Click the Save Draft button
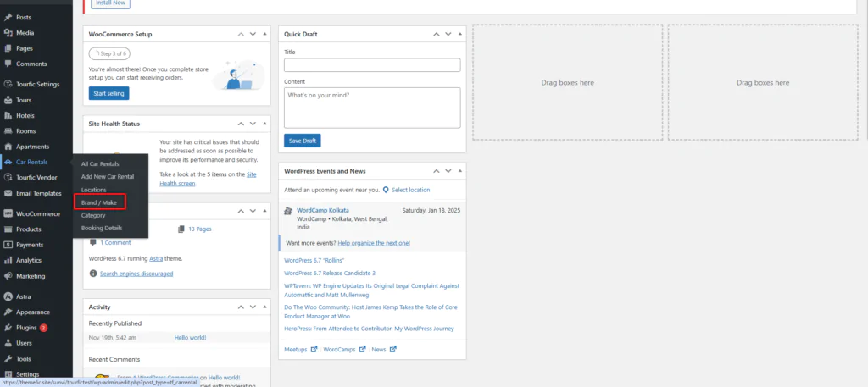This screenshot has width=868, height=387. 303,141
